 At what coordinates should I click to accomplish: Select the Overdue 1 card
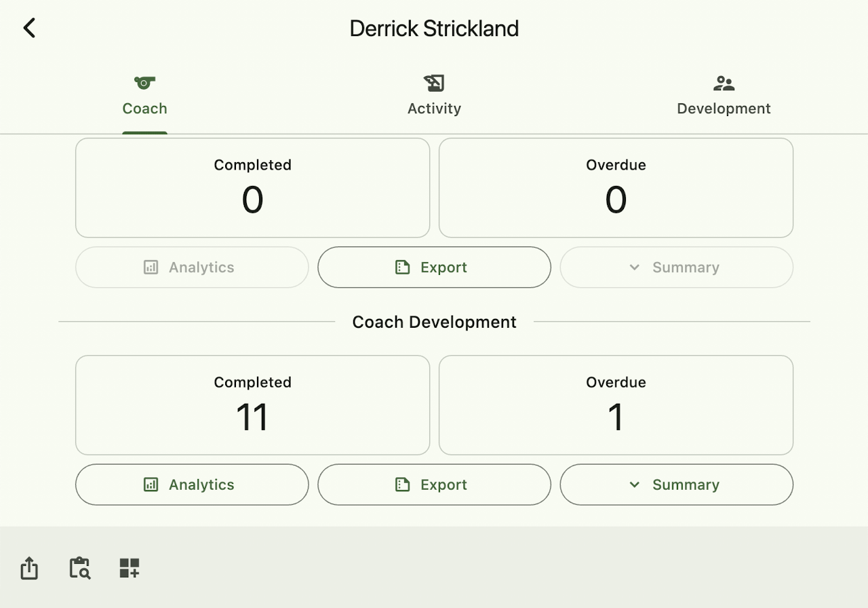pyautogui.click(x=616, y=405)
